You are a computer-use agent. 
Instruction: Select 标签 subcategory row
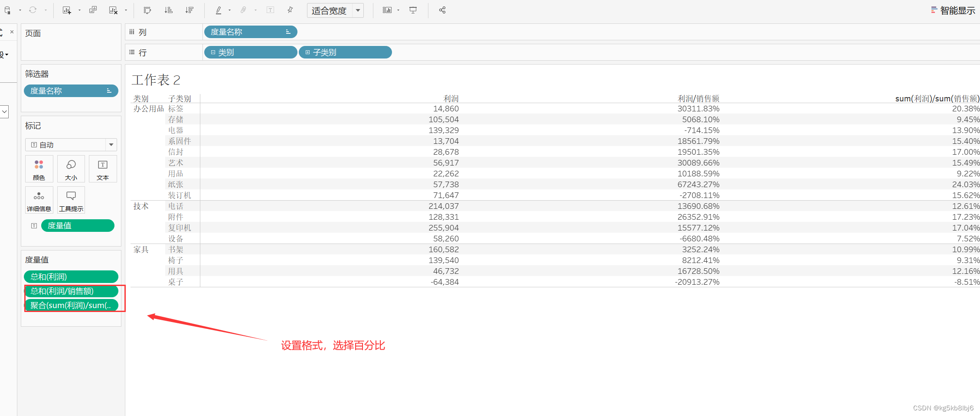pos(176,109)
